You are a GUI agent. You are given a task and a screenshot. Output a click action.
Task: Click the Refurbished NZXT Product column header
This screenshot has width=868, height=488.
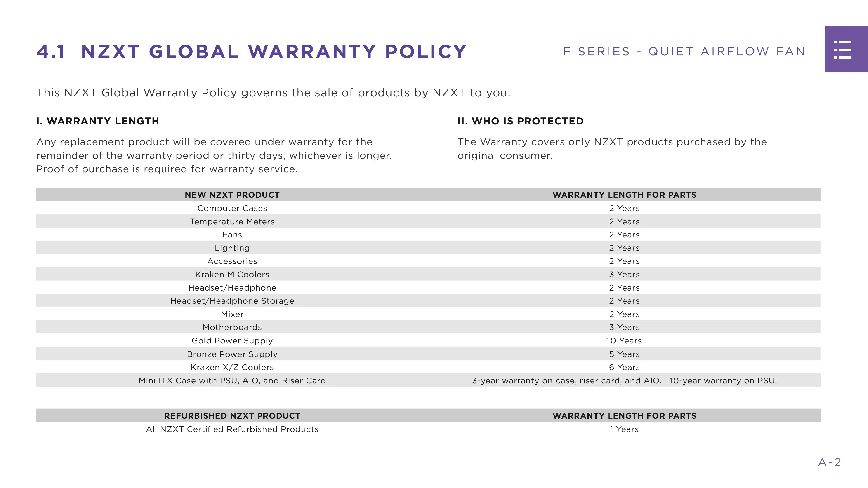click(232, 416)
